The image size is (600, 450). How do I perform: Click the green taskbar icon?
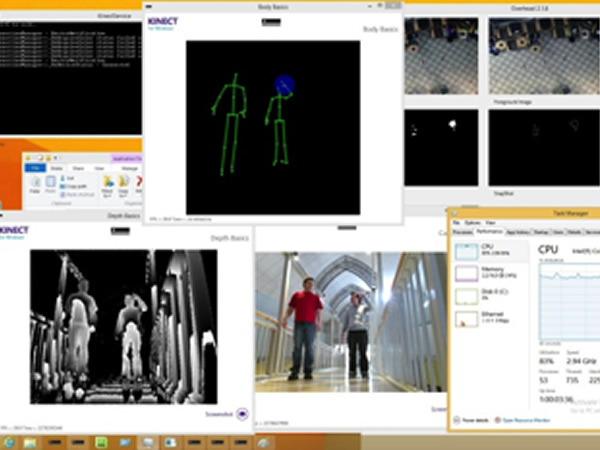[101, 443]
